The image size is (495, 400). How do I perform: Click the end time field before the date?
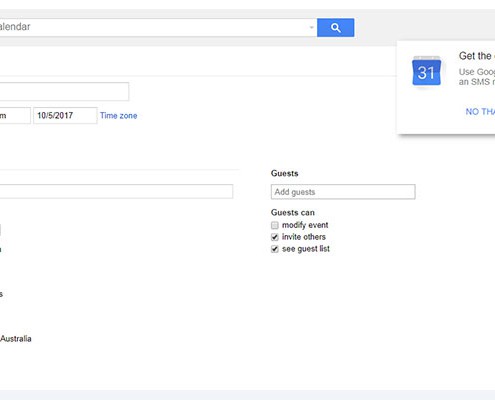15,116
